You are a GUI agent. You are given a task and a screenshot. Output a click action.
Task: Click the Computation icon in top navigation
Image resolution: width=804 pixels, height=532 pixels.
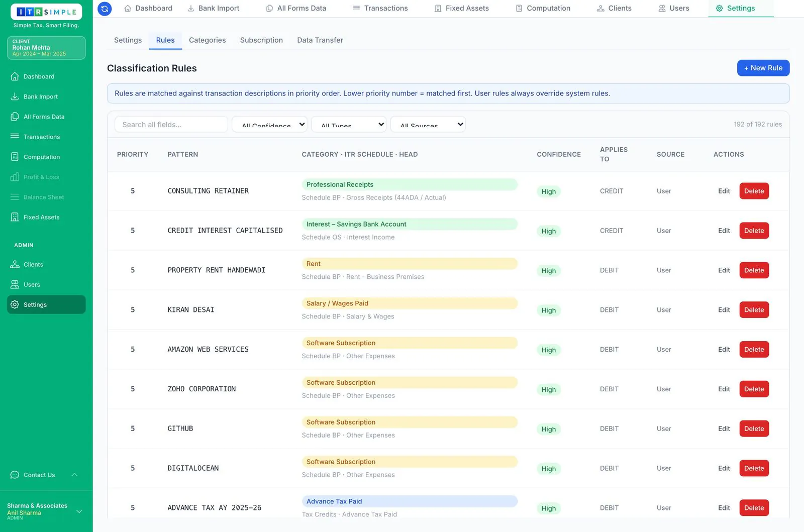pyautogui.click(x=519, y=9)
